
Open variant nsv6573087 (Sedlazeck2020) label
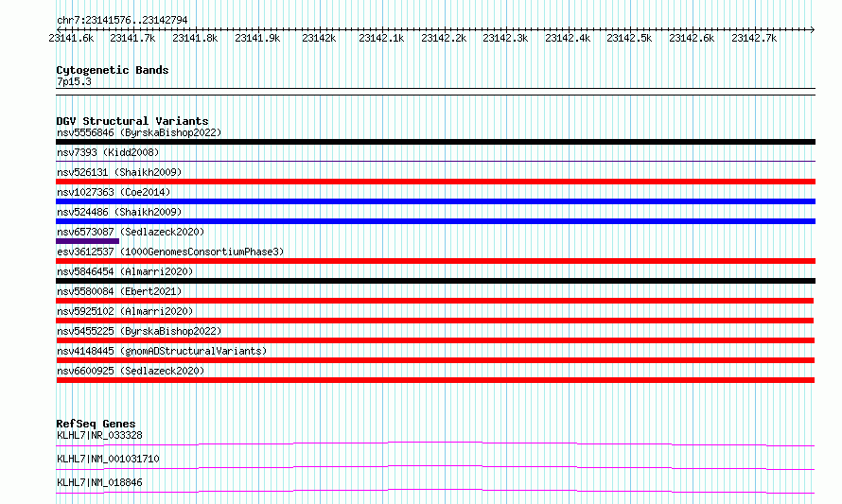coord(131,233)
